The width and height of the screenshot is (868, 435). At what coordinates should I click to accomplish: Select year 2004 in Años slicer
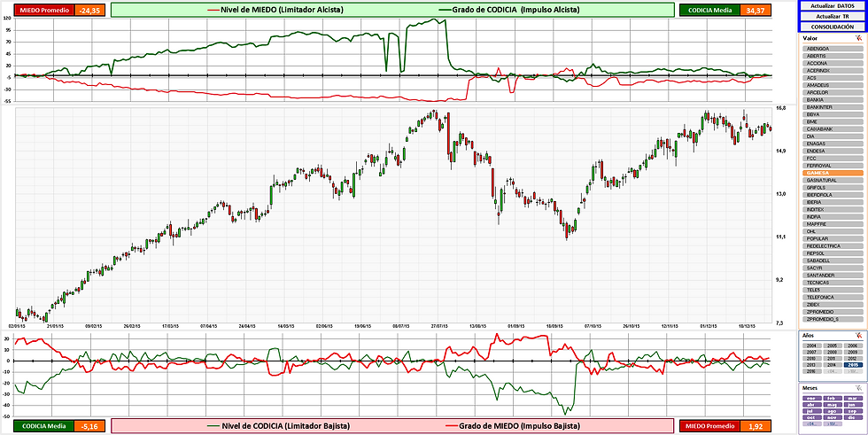[x=812, y=346]
